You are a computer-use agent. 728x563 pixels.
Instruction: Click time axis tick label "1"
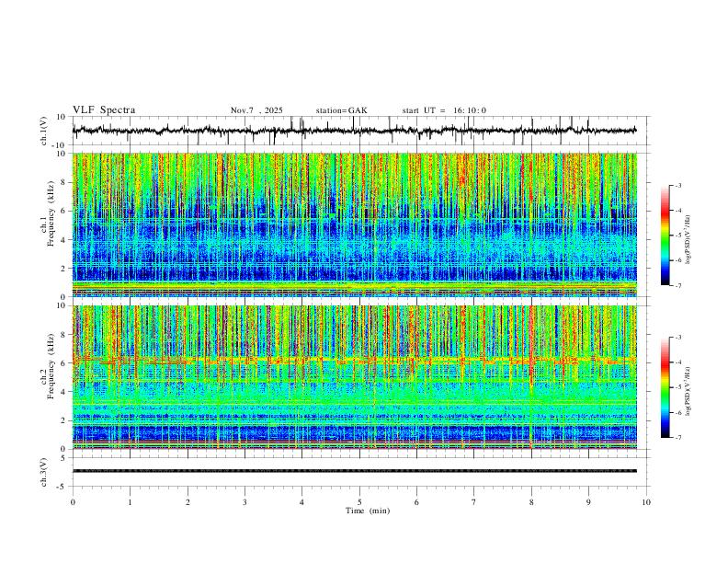[130, 502]
